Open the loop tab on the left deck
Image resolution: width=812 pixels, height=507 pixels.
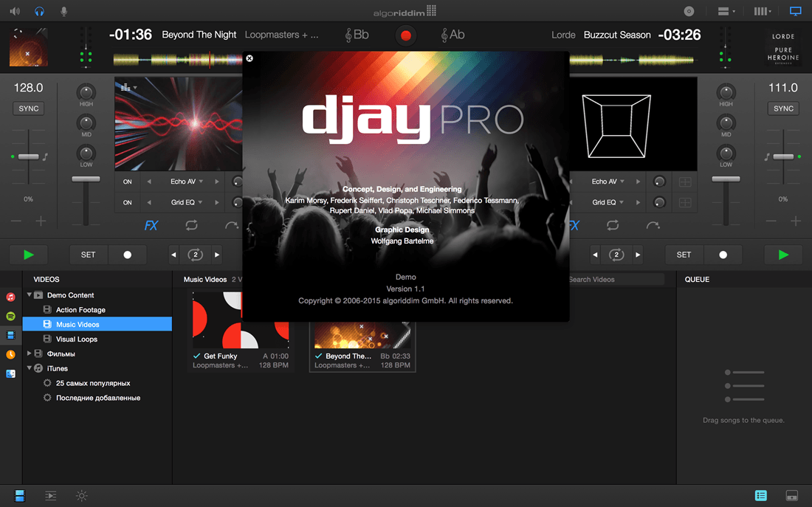coord(192,225)
